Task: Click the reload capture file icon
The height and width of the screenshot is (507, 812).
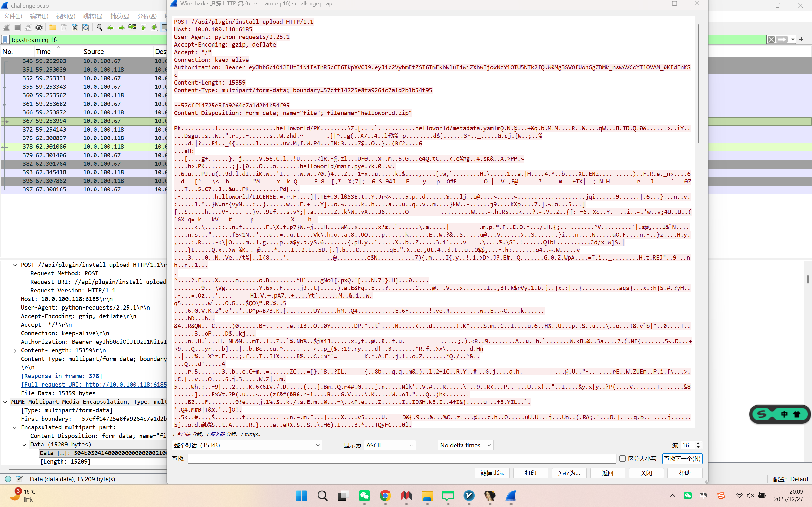Action: click(86, 28)
